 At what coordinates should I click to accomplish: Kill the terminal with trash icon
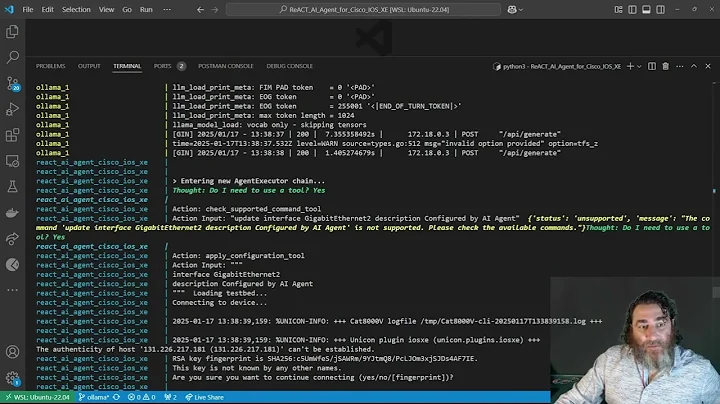point(665,66)
